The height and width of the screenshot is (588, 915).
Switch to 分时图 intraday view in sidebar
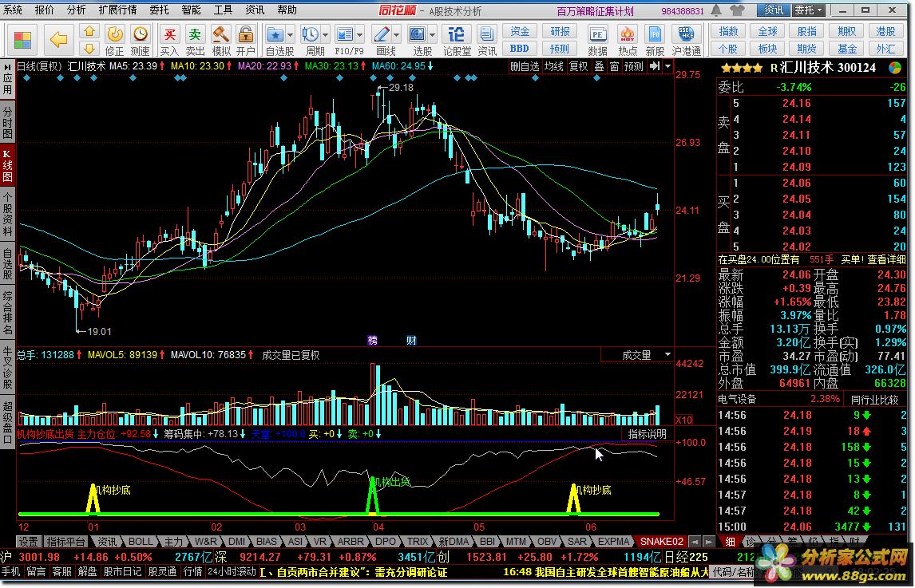[8, 122]
